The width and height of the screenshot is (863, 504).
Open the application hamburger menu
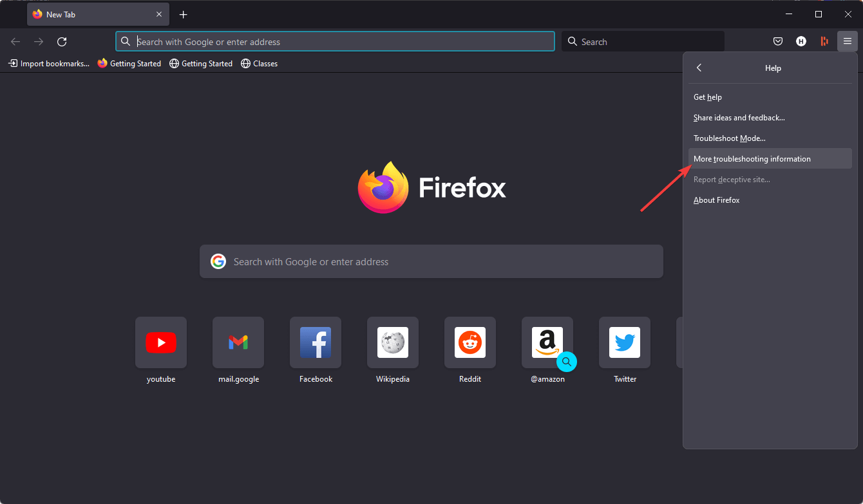pos(848,41)
